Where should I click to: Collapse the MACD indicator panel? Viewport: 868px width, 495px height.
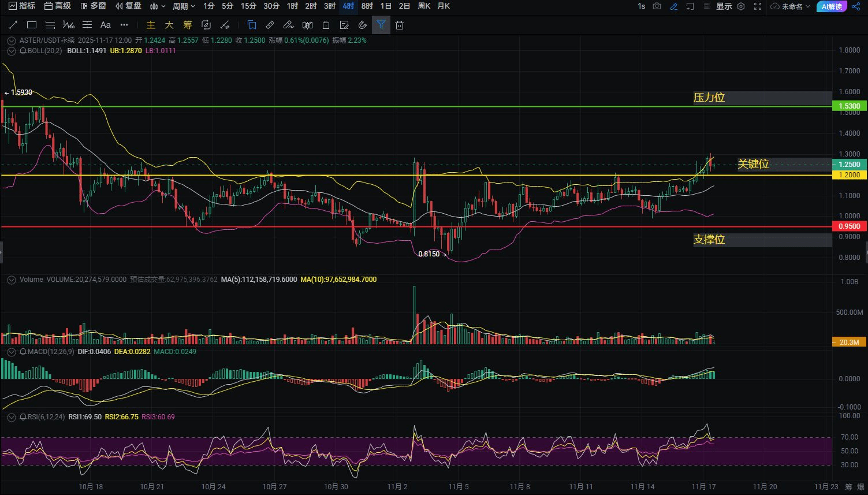pyautogui.click(x=11, y=352)
